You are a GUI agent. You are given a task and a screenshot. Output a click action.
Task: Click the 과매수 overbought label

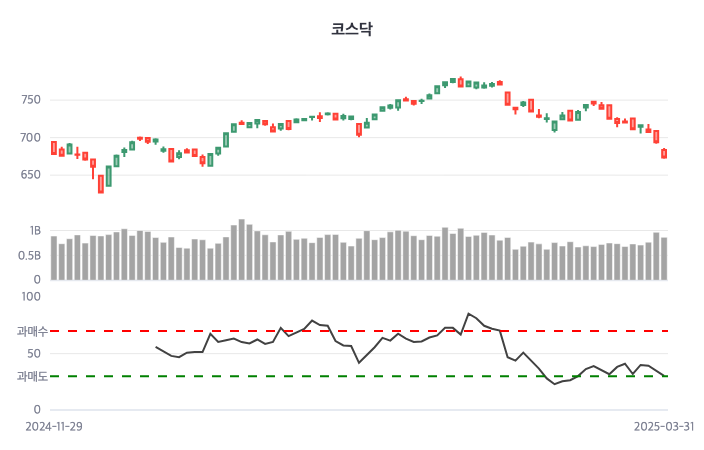(x=32, y=331)
